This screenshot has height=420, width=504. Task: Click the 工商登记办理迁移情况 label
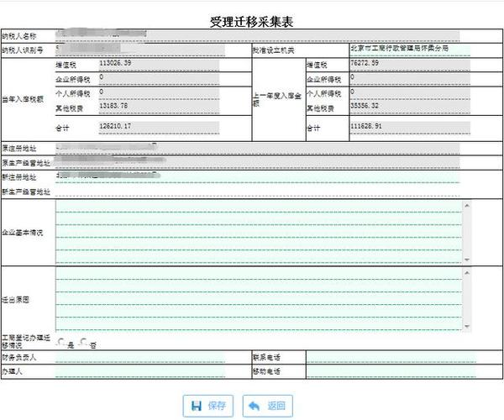pos(26,342)
